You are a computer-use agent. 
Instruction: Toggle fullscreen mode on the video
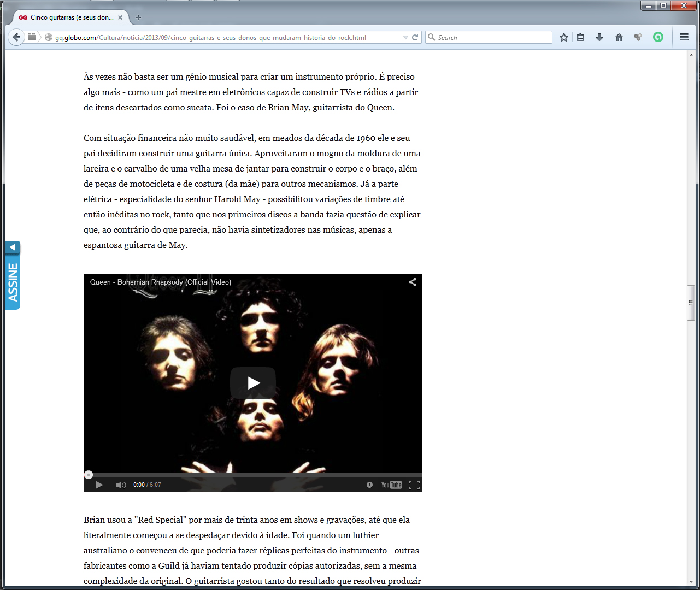tap(414, 485)
